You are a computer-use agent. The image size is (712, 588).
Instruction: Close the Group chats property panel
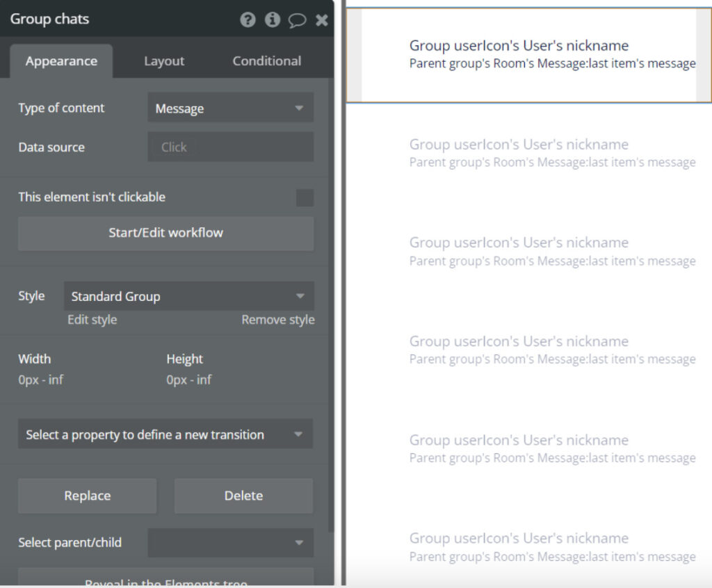[321, 20]
